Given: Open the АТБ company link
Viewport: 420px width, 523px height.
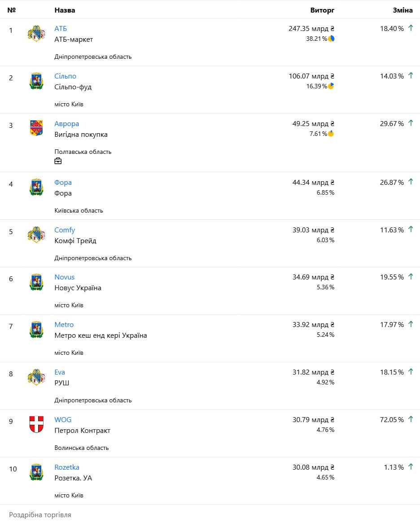Looking at the screenshot, I should pos(61,29).
